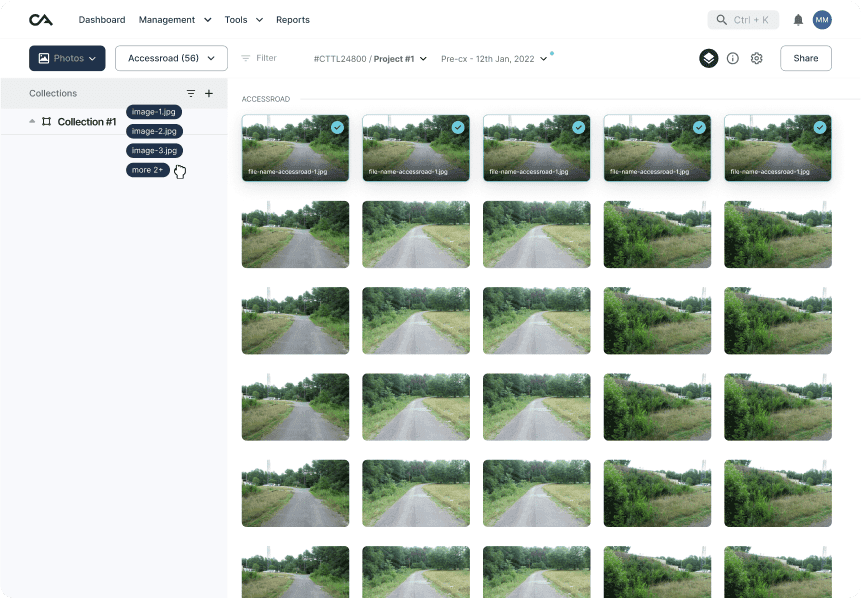Add a new collection with plus icon
The width and height of the screenshot is (861, 598).
tap(209, 93)
